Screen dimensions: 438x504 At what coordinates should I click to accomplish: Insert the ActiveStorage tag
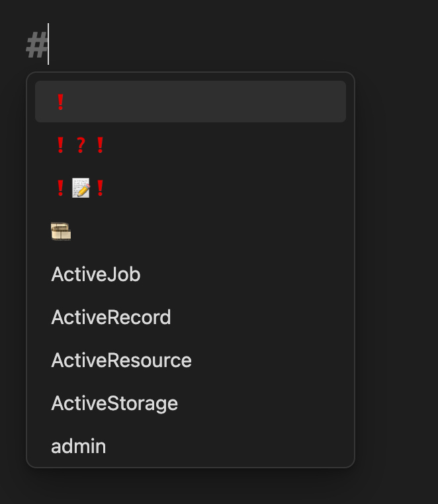click(114, 403)
